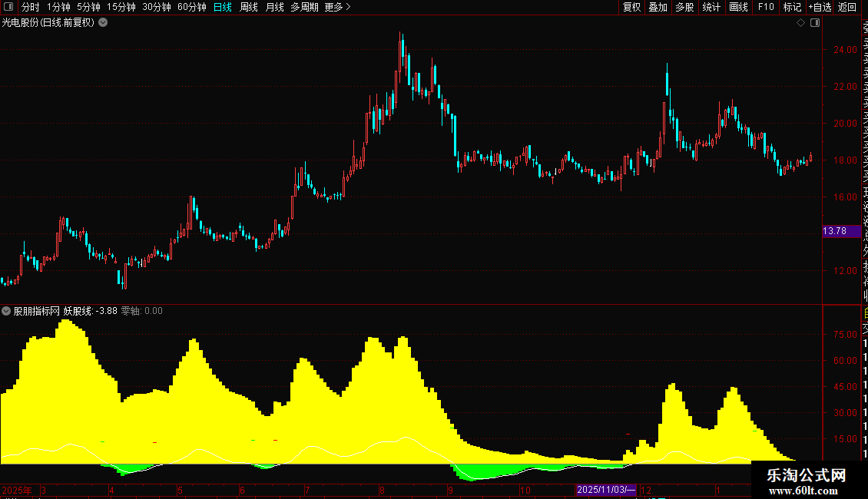Select the 日线 daily chart tab
This screenshot has width=868, height=499.
tap(223, 7)
